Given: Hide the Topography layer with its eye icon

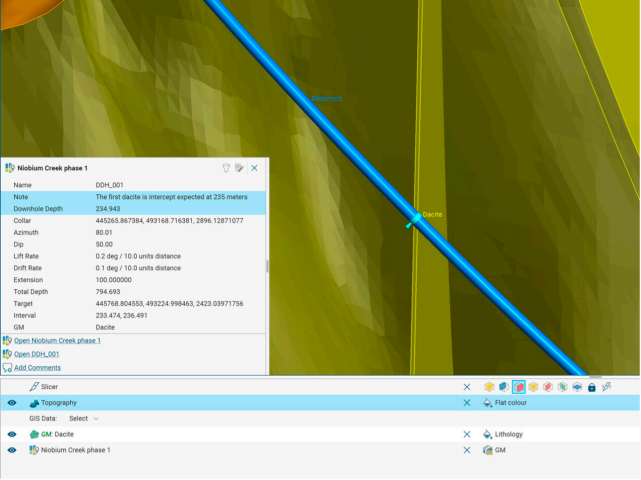Looking at the screenshot, I should coord(12,403).
